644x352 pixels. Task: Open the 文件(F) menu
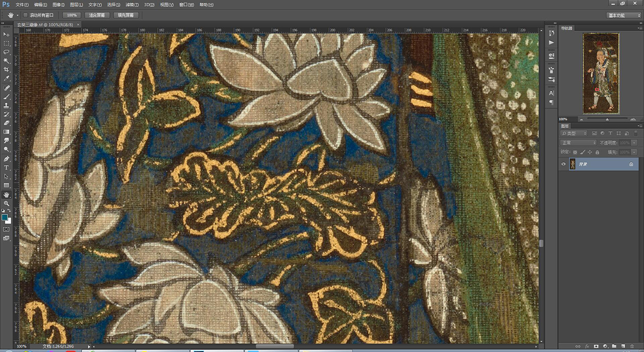22,4
